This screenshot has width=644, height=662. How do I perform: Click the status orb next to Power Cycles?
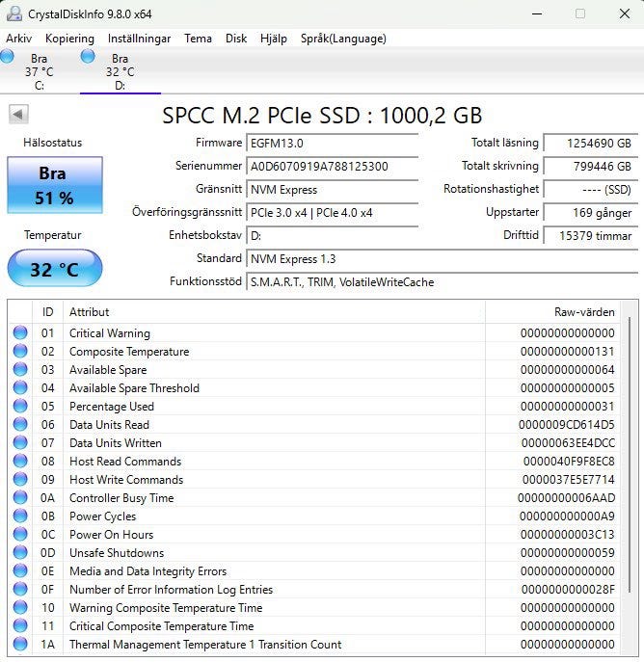pyautogui.click(x=20, y=516)
